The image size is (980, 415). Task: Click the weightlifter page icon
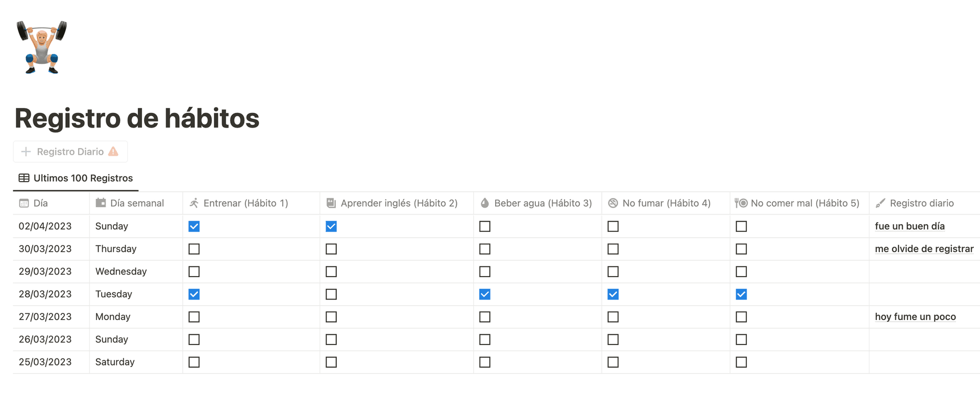tap(42, 47)
